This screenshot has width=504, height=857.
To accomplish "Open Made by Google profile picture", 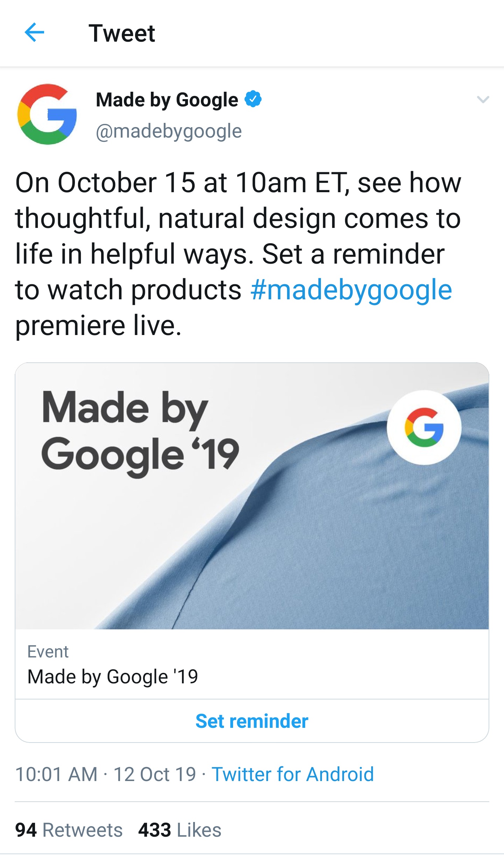I will [x=47, y=114].
